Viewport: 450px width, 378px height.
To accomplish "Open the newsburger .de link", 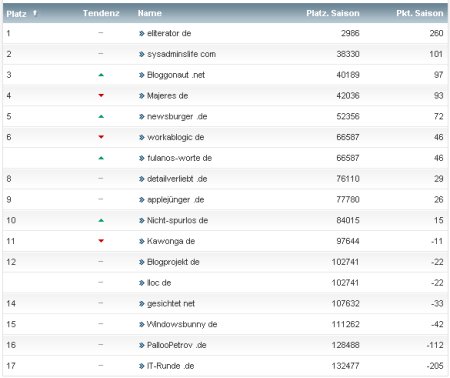I will point(177,116).
